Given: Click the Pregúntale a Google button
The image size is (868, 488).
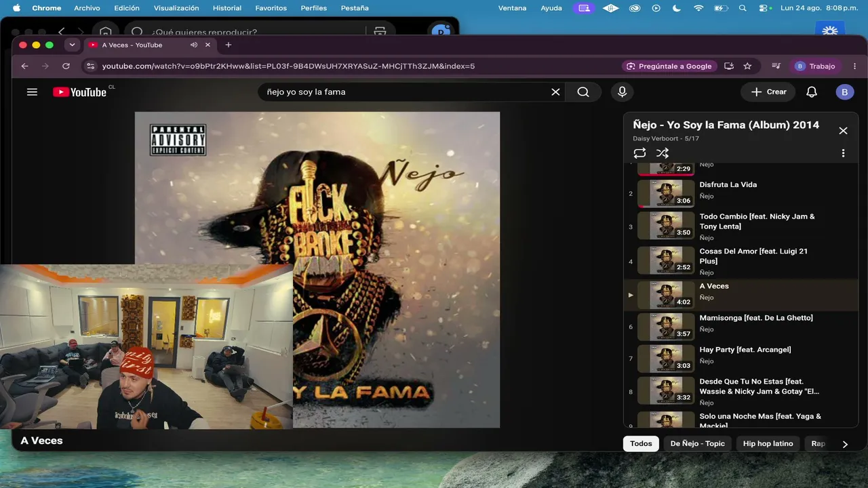Looking at the screenshot, I should [669, 66].
